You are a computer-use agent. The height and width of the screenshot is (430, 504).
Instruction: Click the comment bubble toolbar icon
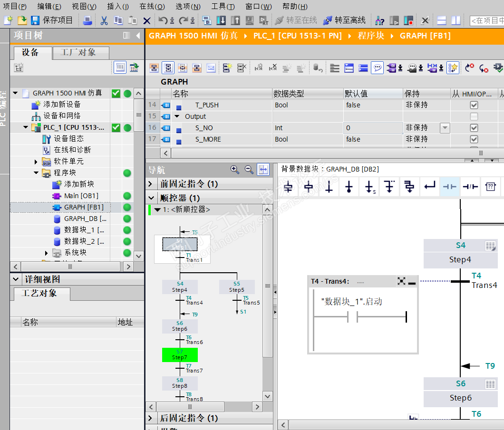[x=378, y=68]
